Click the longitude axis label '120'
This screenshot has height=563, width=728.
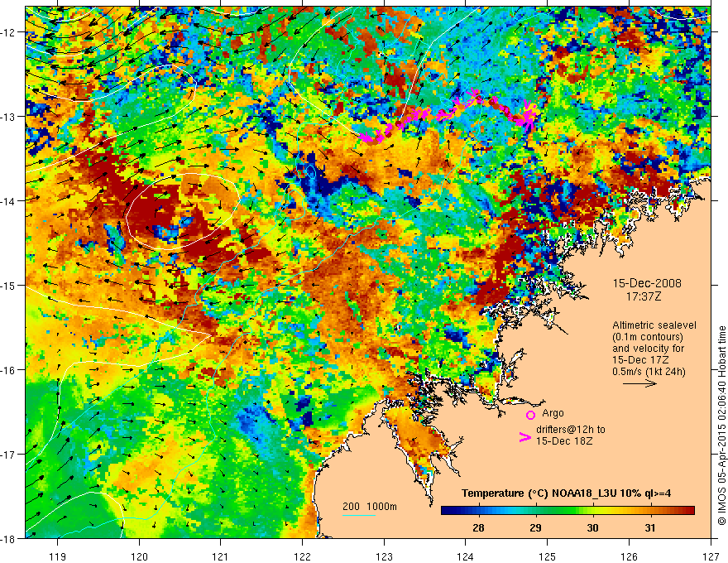(x=139, y=556)
